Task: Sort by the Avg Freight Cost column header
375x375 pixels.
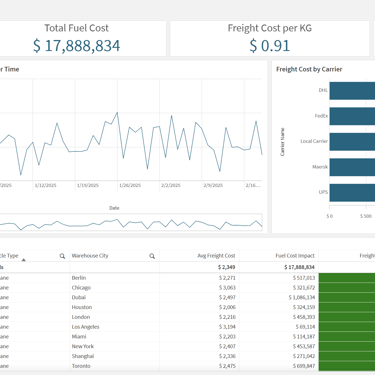Action: [x=216, y=256]
